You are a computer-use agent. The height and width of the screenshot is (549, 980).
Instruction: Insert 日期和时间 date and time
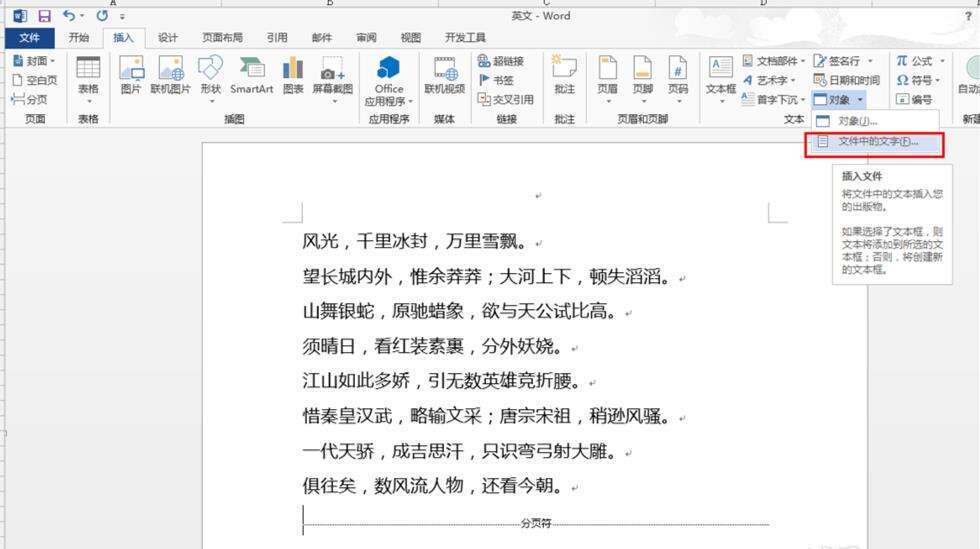[847, 80]
